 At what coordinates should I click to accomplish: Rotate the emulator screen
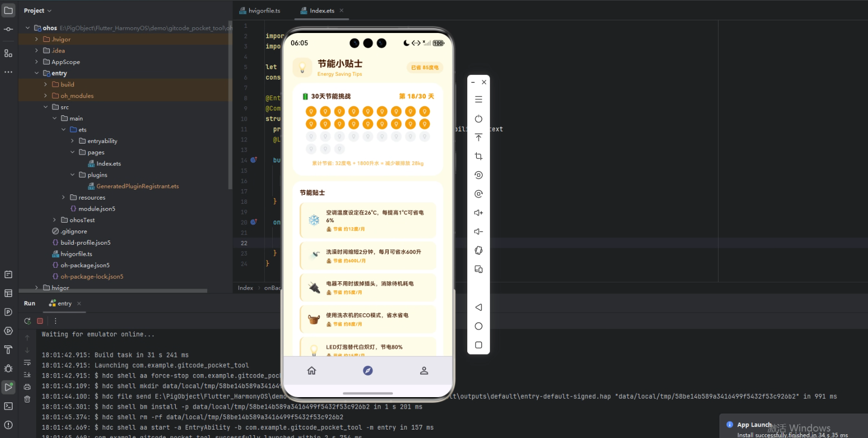pos(478,250)
